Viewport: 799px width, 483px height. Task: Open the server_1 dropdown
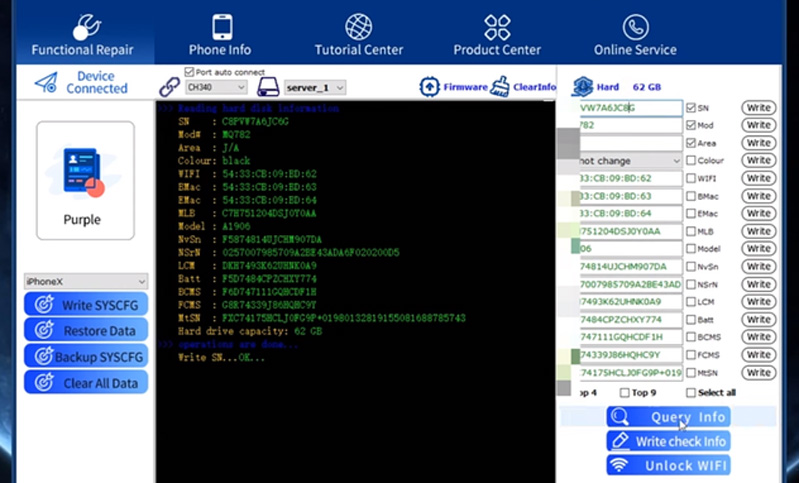pos(315,88)
